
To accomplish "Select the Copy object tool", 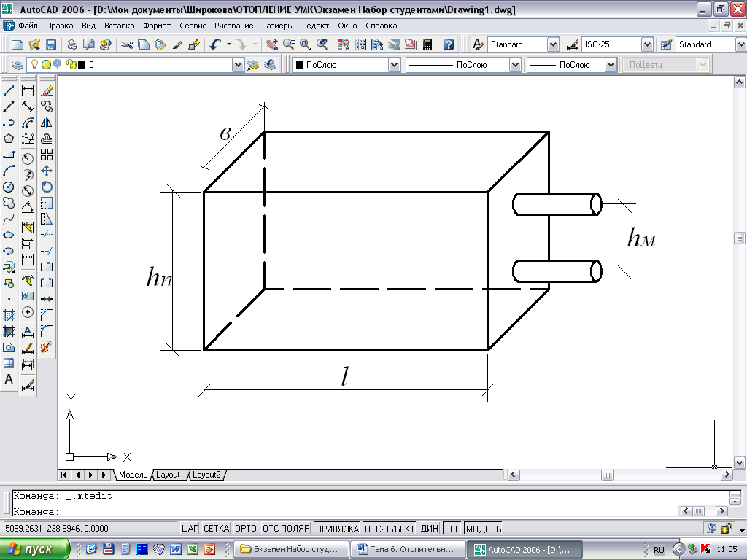I will (47, 106).
